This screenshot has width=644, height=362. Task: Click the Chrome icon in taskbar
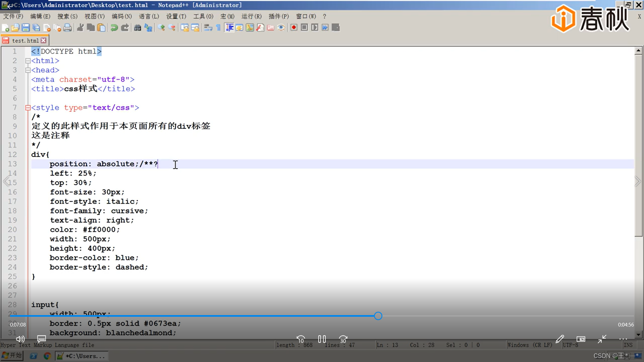point(47,356)
